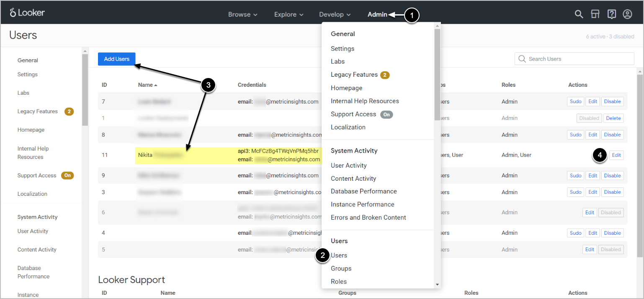Viewport: 644px width, 299px height.
Task: Click Disable for user ID 8
Action: click(613, 135)
